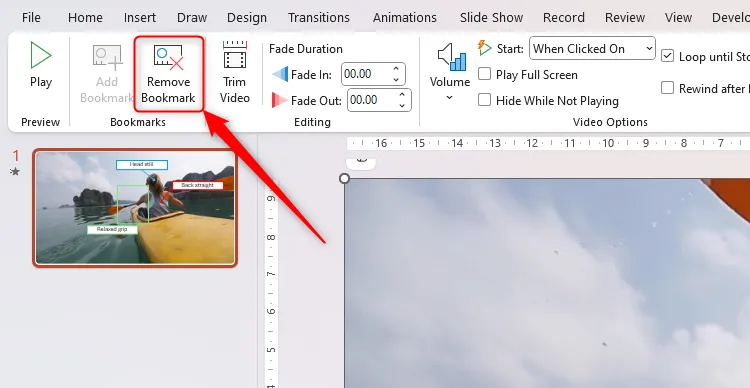Click the Fade In time field
The height and width of the screenshot is (388, 750).
click(x=365, y=74)
